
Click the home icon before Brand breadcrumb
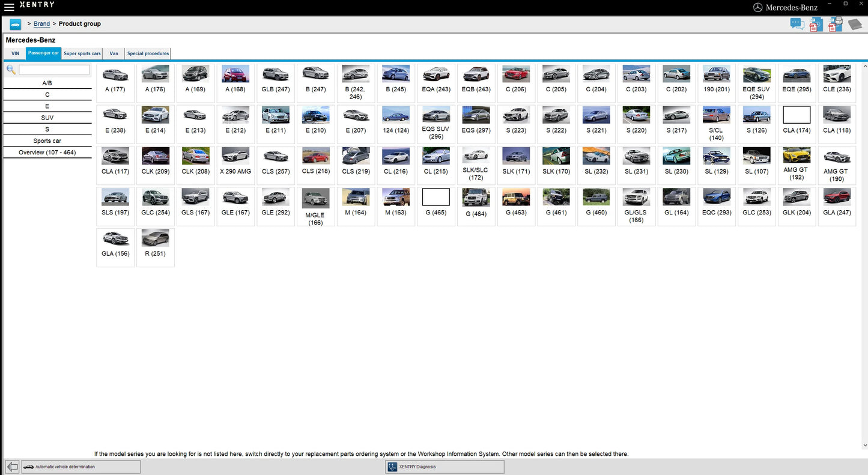[x=14, y=24]
